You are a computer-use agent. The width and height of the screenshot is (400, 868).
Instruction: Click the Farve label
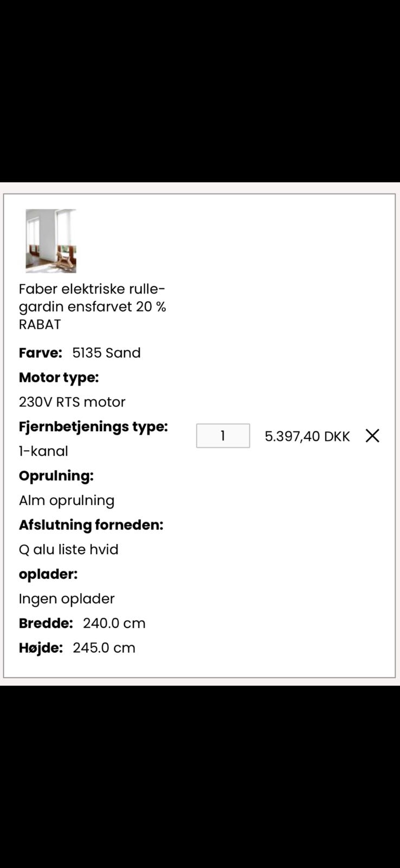40,353
